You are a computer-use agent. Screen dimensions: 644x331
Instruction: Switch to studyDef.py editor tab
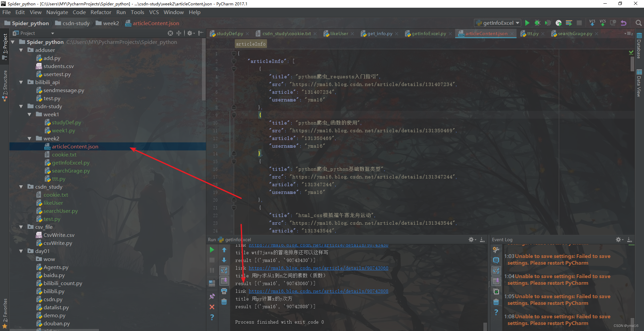(229, 34)
